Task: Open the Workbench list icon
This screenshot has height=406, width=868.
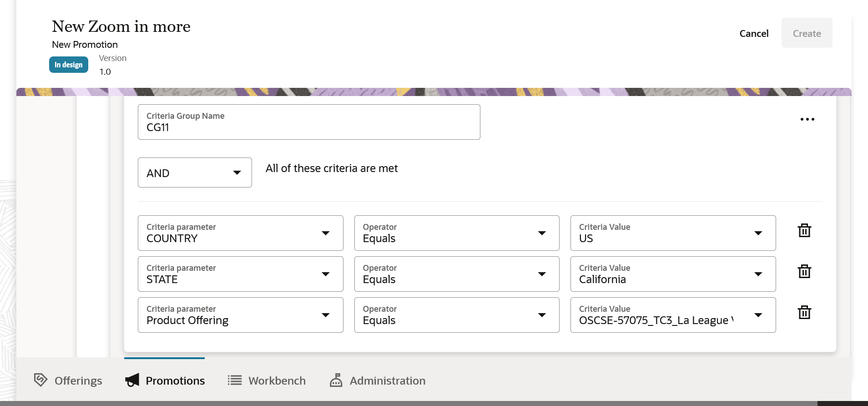Action: tap(234, 380)
